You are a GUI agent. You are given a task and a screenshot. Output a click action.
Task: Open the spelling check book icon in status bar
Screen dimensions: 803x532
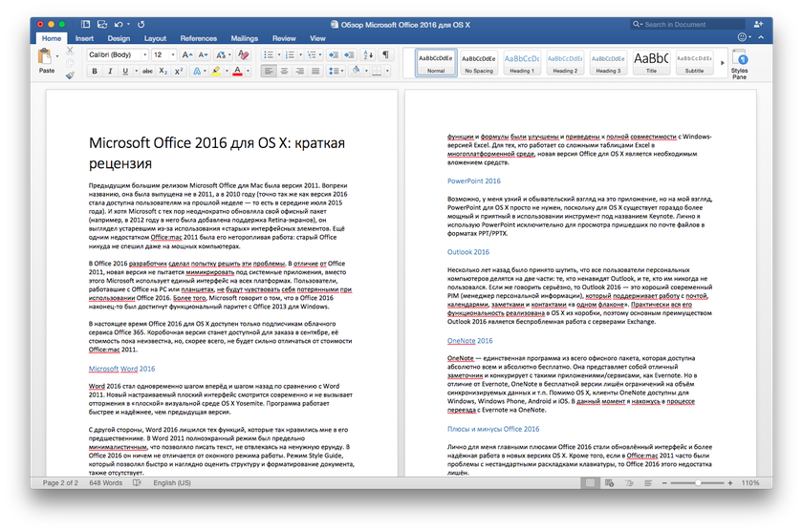(x=137, y=483)
